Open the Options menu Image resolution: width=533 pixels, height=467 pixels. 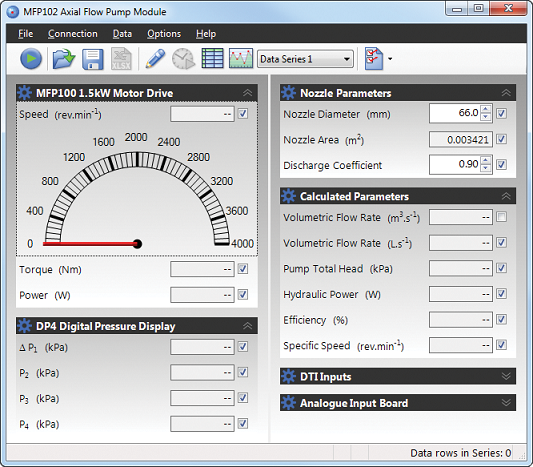click(164, 34)
